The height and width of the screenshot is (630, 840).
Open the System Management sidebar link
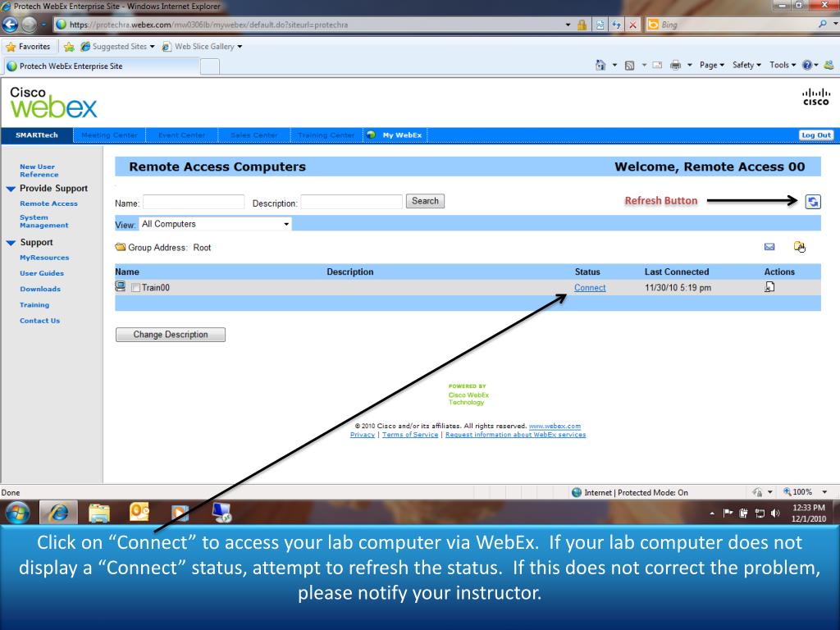point(44,221)
